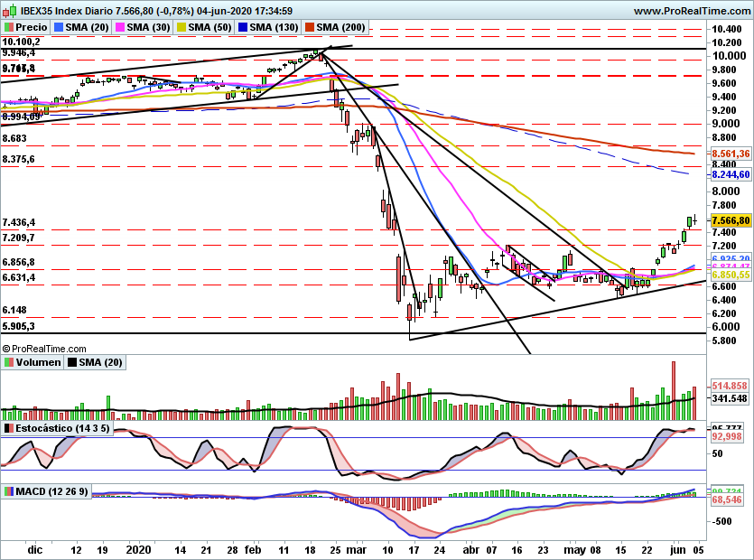The image size is (754, 560).
Task: Click the magenta swatch of SMA (30)
Action: click(120, 27)
